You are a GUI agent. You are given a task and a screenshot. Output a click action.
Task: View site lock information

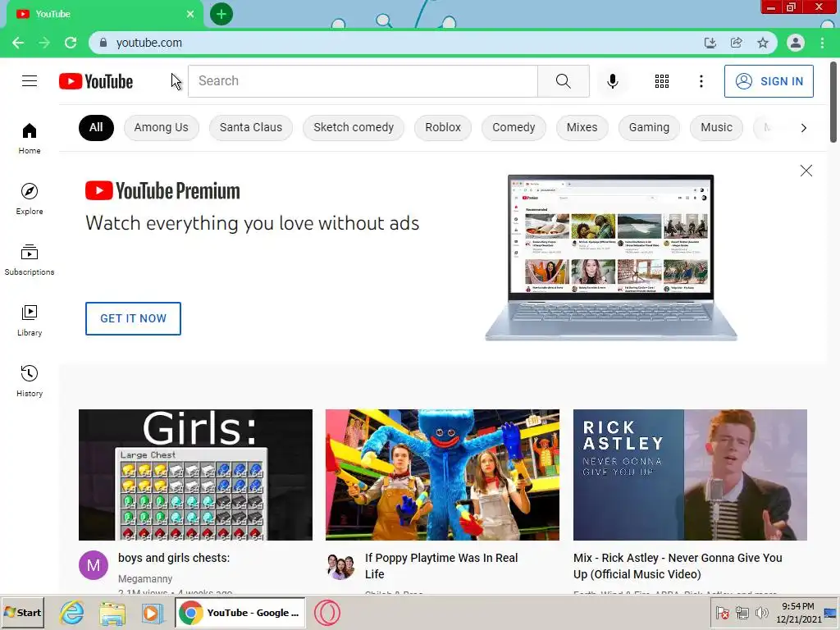click(103, 43)
